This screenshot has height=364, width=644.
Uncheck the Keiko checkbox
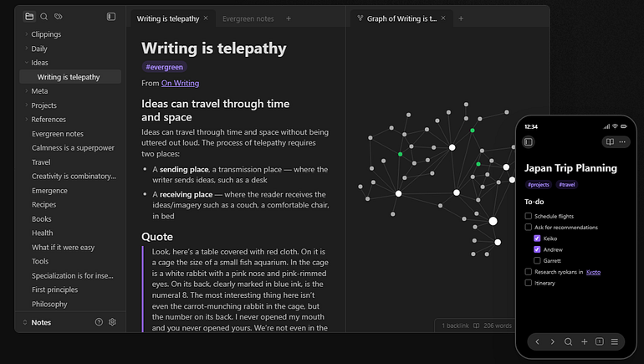(x=537, y=238)
